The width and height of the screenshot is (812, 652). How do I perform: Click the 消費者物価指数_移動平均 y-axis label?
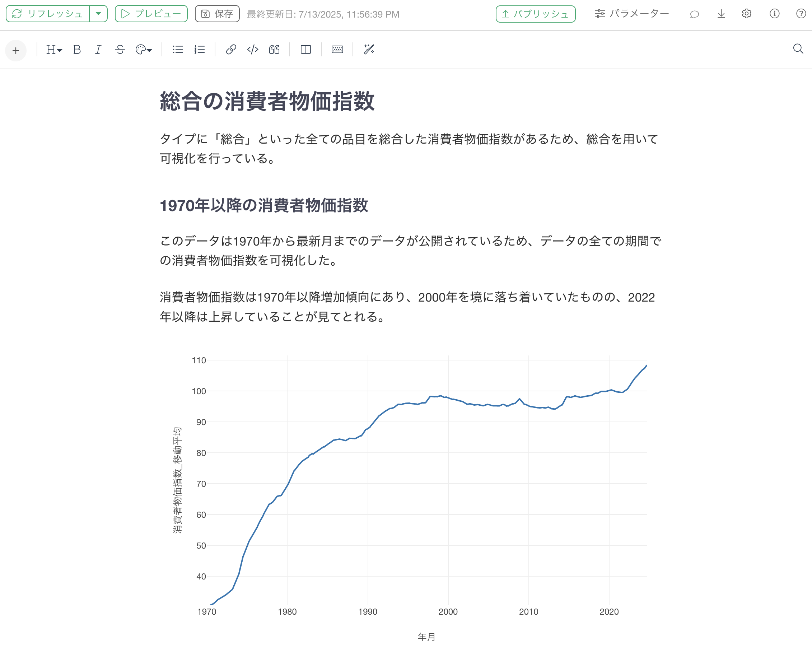177,480
